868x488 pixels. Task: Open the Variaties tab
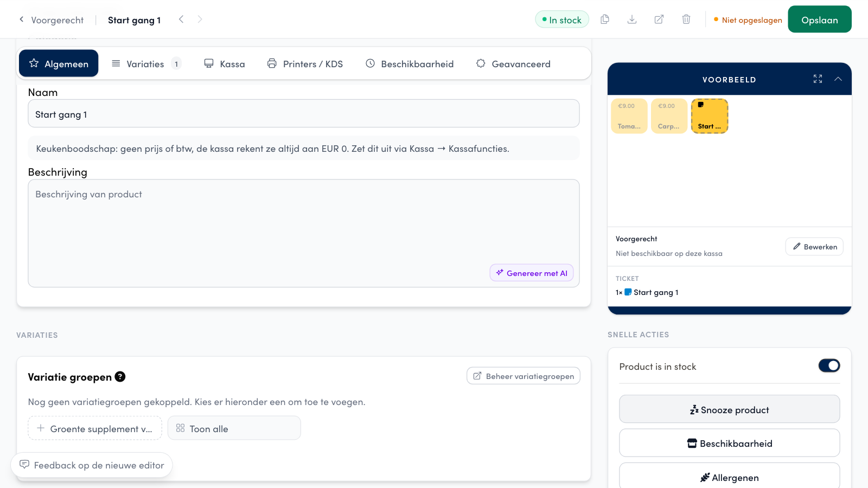tap(145, 64)
